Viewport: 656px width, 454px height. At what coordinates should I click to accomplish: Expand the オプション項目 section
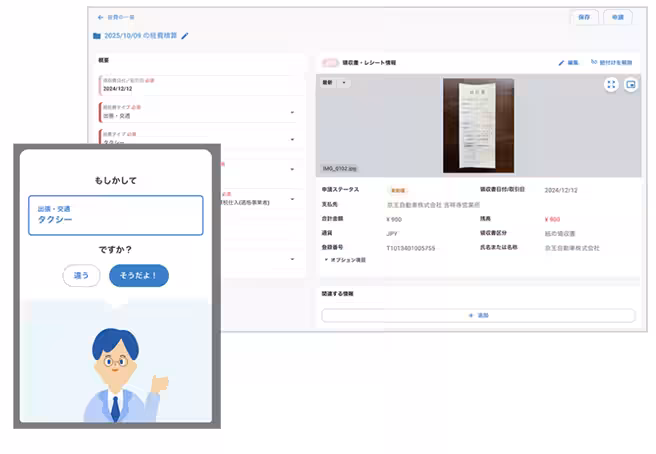click(x=345, y=260)
